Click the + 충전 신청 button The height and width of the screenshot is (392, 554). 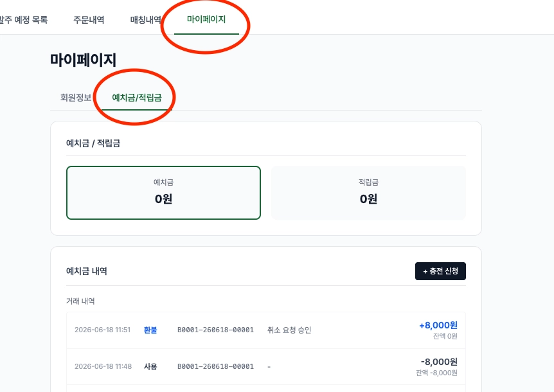pyautogui.click(x=440, y=271)
